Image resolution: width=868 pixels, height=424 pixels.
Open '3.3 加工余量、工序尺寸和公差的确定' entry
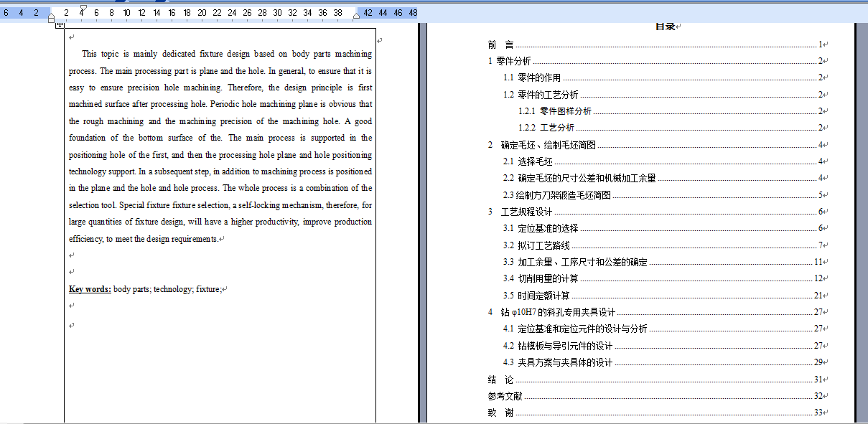click(x=663, y=262)
